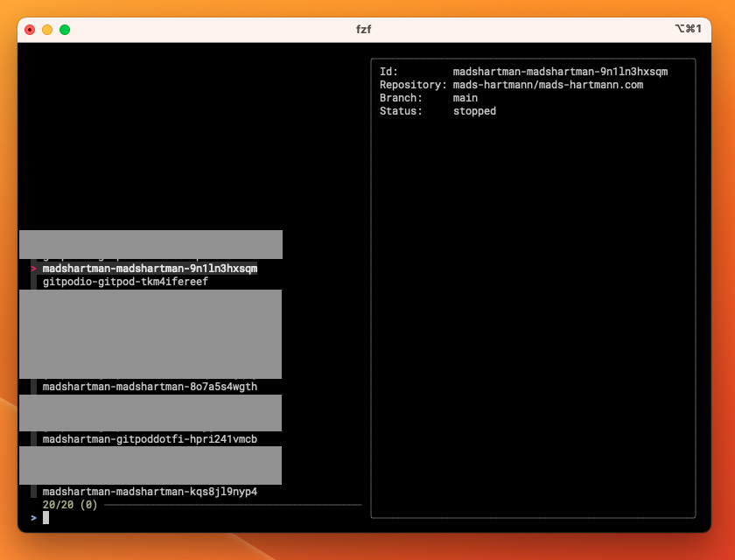Click the ⌥⌘1 shortcut indicator in the title bar
The image size is (735, 560).
coord(688,30)
